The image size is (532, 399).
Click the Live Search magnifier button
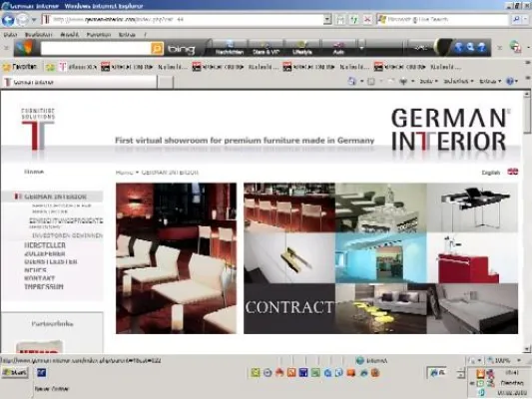click(x=516, y=20)
